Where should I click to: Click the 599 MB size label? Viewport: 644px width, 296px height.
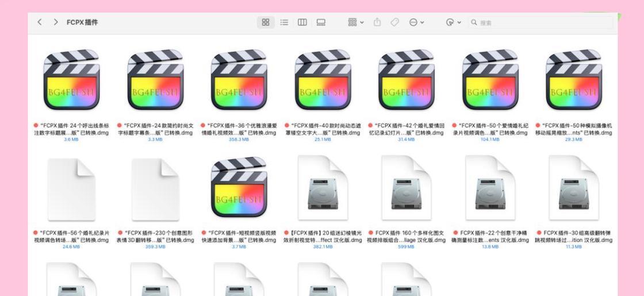click(406, 246)
